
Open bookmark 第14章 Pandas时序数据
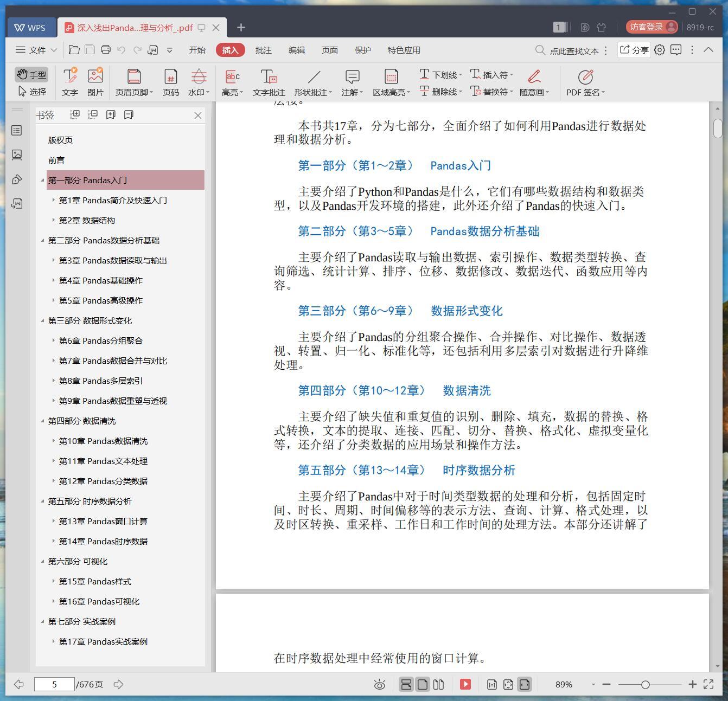[103, 541]
